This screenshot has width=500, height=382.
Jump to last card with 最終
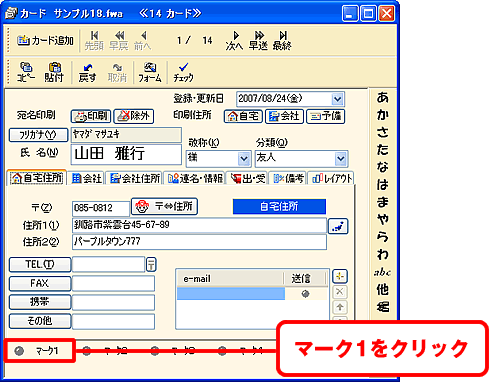(282, 41)
